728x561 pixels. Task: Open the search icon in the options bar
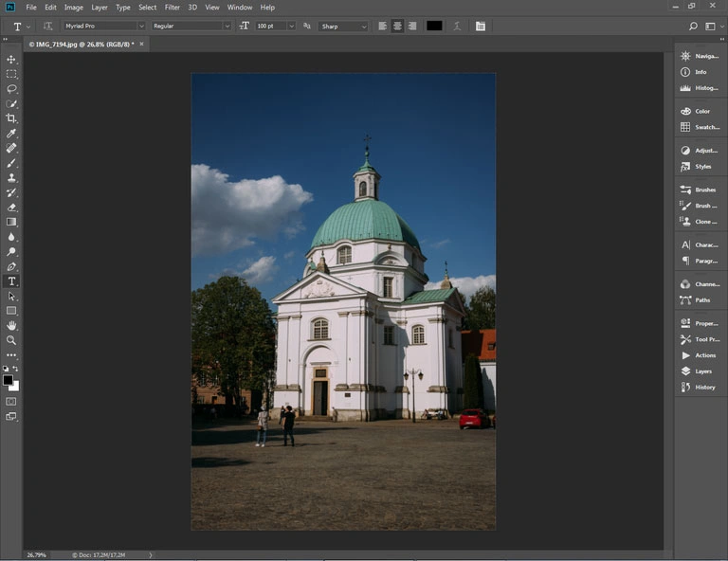point(693,26)
